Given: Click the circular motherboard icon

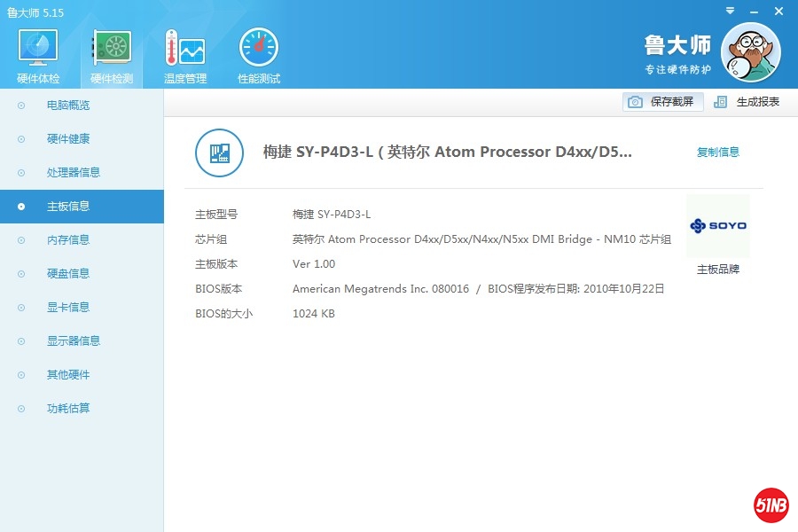Looking at the screenshot, I should [218, 153].
